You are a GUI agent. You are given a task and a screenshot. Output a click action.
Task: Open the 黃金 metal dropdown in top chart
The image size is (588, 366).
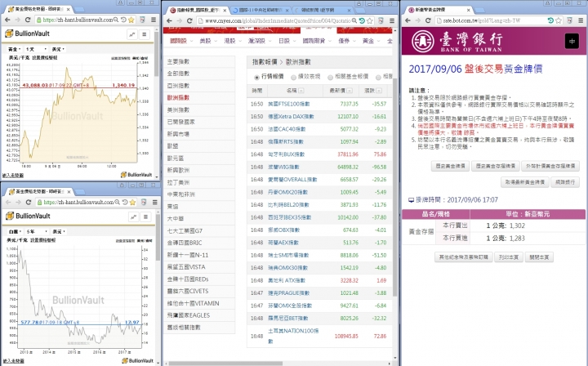point(14,50)
